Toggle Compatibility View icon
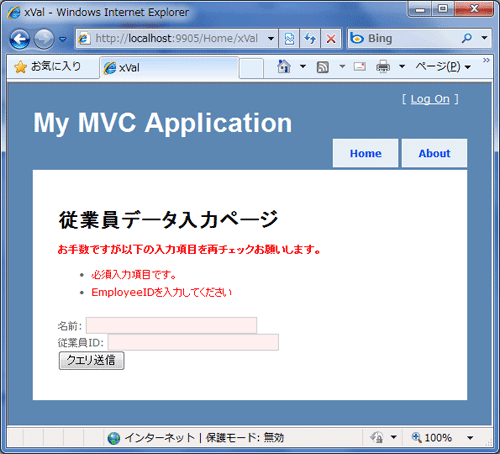This screenshot has width=500, height=454. pyautogui.click(x=289, y=39)
